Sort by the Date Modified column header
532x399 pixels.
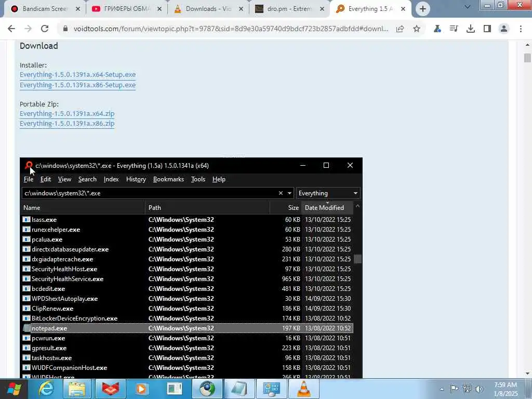click(x=327, y=208)
